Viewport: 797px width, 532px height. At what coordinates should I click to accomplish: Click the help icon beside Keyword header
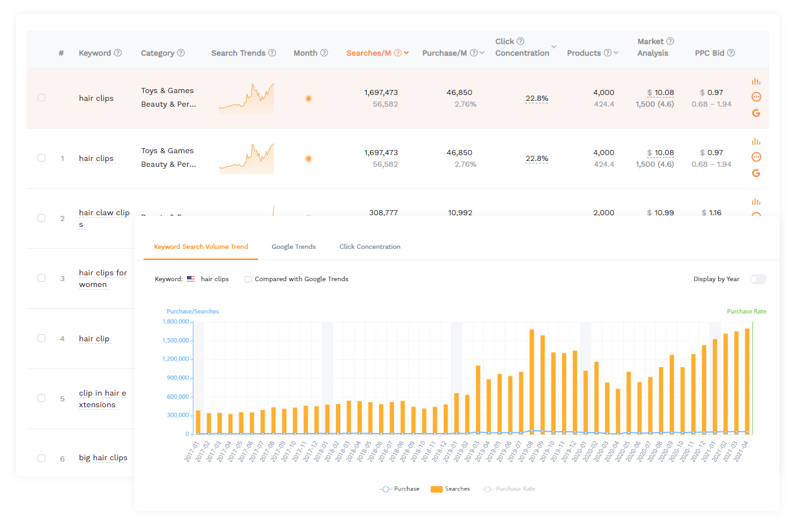[118, 53]
